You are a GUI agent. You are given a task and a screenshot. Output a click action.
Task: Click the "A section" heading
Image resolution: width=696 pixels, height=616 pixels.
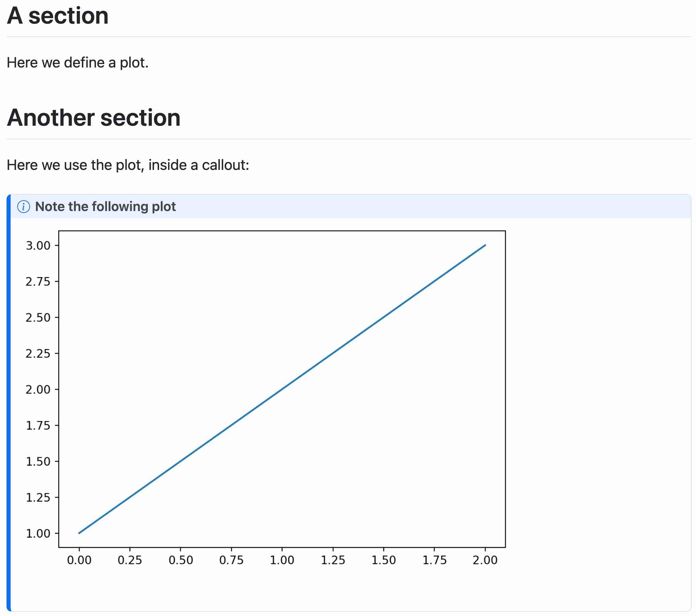[58, 16]
